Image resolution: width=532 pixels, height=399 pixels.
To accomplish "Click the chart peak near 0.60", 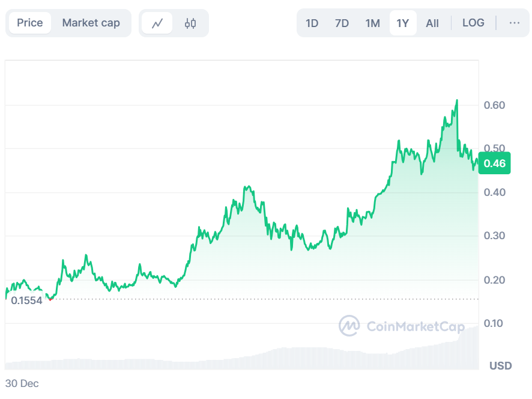I will [457, 100].
